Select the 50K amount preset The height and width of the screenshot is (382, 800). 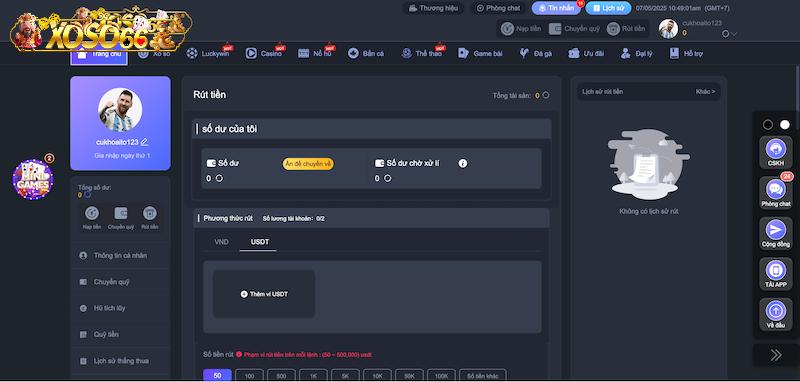tap(409, 375)
